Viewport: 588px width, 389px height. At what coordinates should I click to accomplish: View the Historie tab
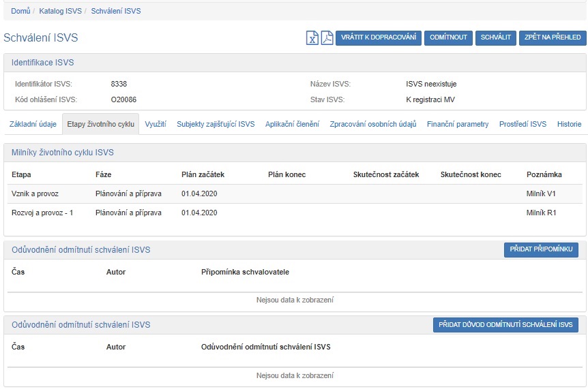pos(569,125)
